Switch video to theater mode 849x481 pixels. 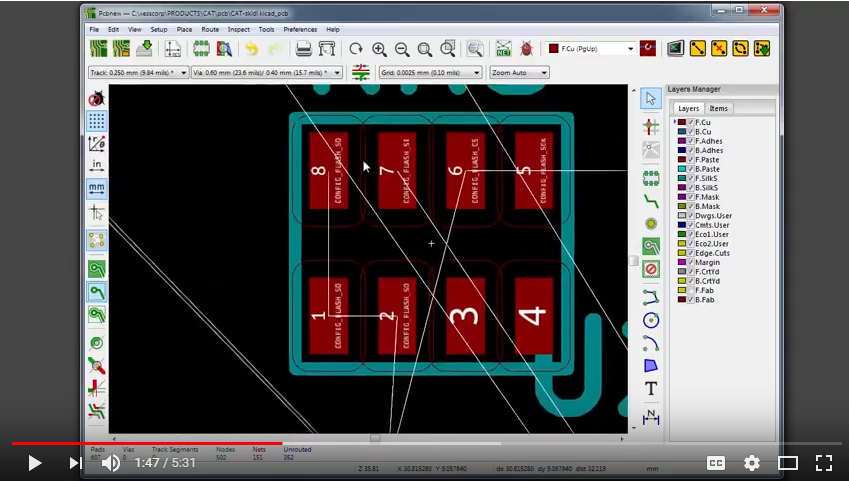point(788,463)
